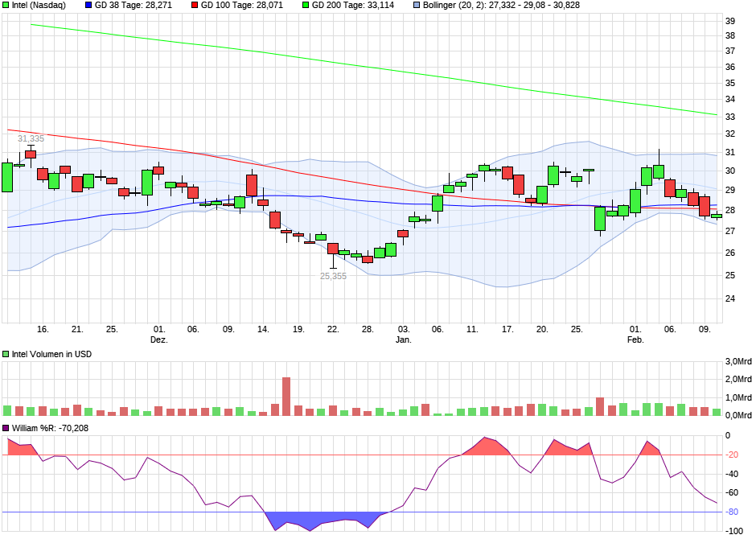The image size is (756, 539).
Task: Click the green GD 200 Tage legend swatch
Action: click(306, 6)
